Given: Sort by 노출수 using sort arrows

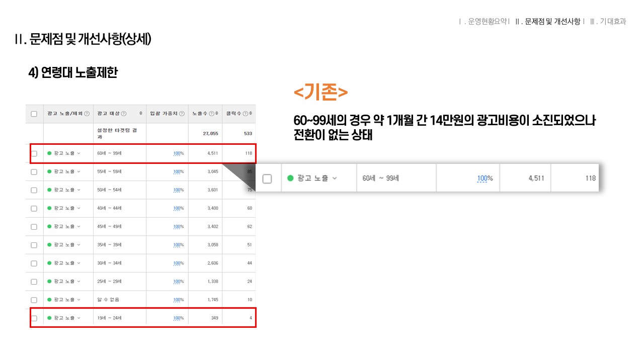Looking at the screenshot, I should click(217, 114).
